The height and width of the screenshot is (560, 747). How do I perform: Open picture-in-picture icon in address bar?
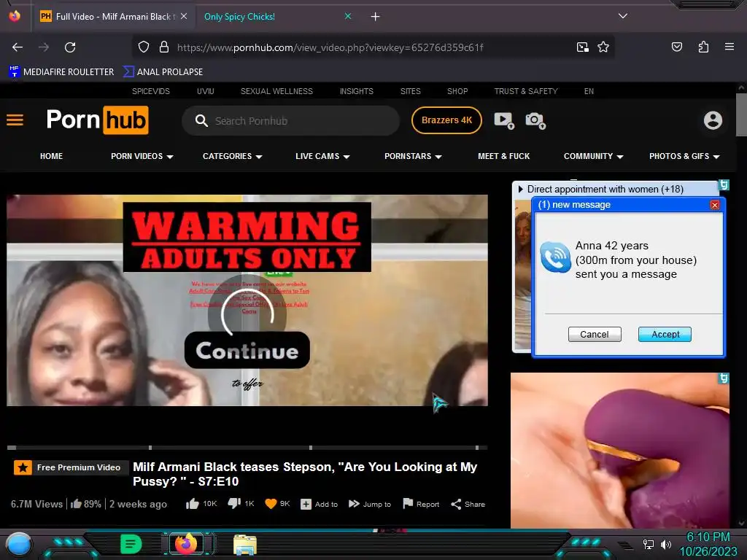[x=583, y=47]
